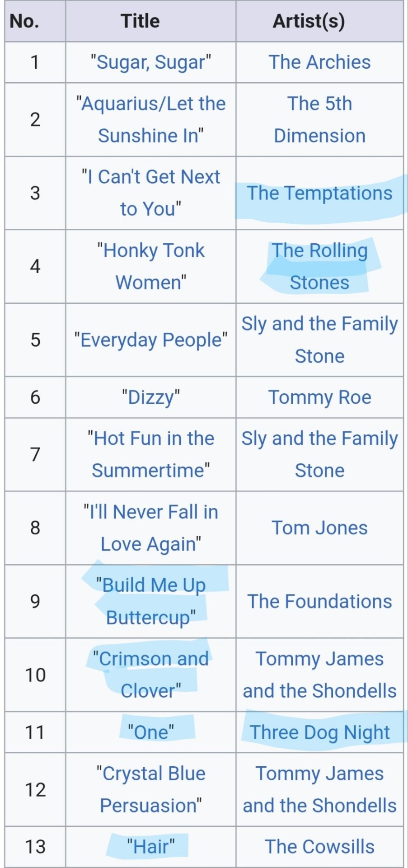Viewport: 408px width, 868px height.
Task: Click The Temptations artist link
Action: pos(320,193)
